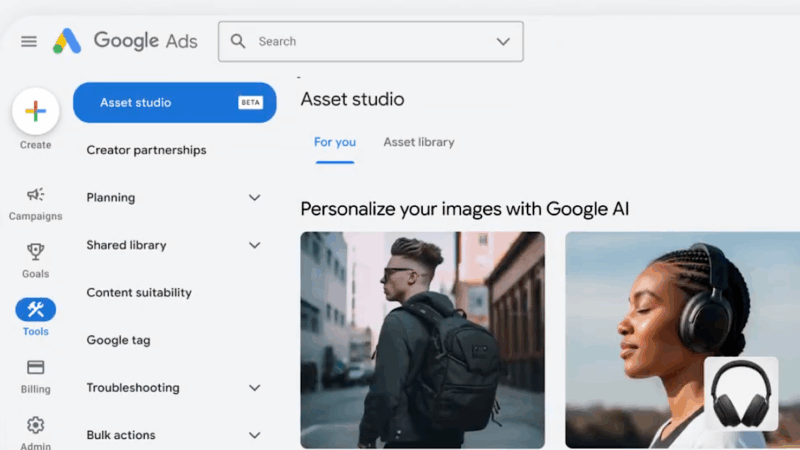
Task: Click the multicolor Create plus button
Action: [x=35, y=111]
